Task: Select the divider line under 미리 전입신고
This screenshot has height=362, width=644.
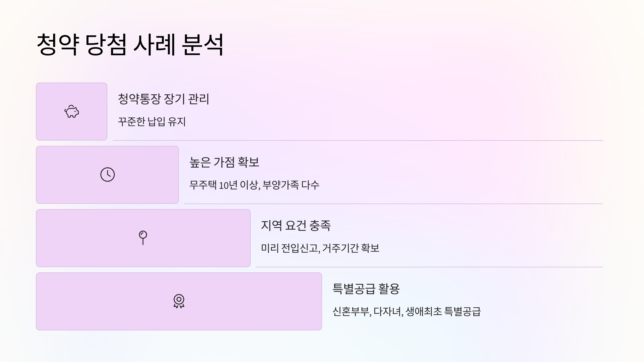Action: tap(429, 267)
